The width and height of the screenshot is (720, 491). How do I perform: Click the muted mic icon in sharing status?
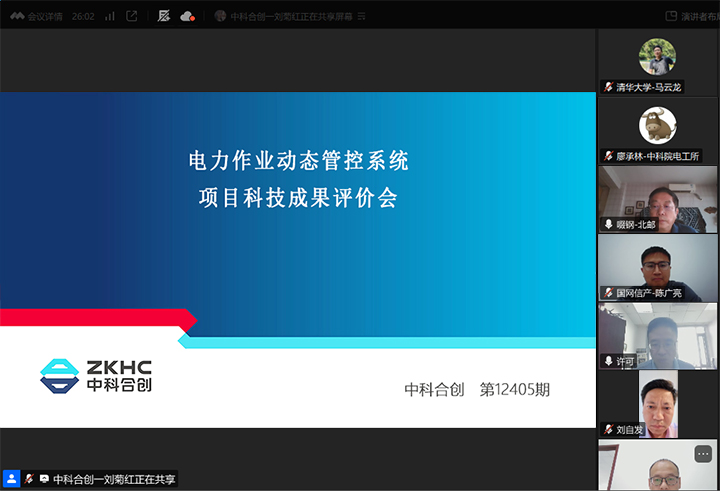click(29, 479)
